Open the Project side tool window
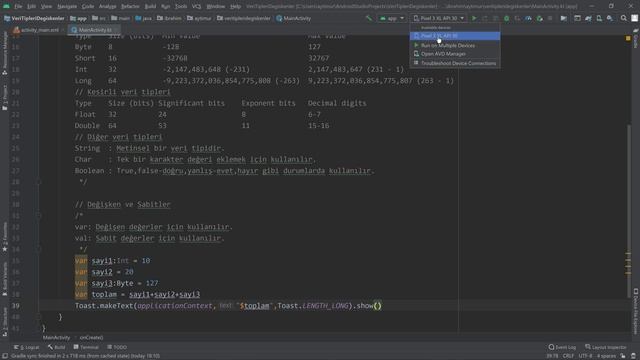The height and width of the screenshot is (360, 640). click(x=4, y=98)
